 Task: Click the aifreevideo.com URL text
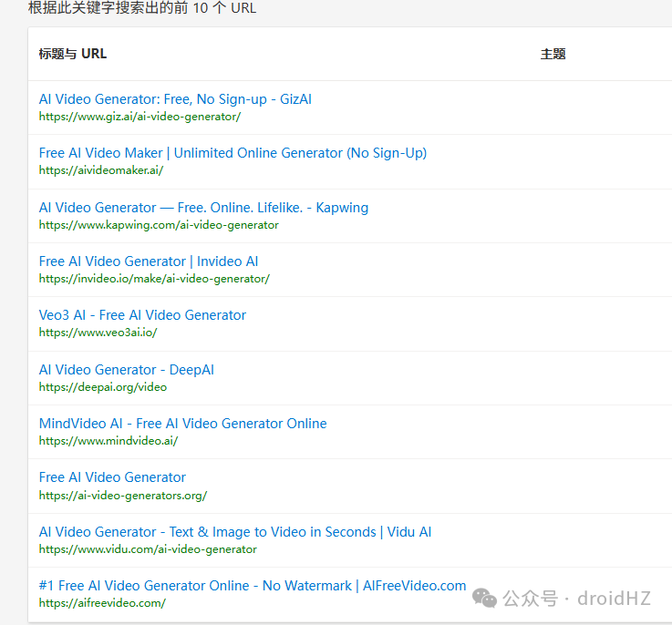coord(102,603)
